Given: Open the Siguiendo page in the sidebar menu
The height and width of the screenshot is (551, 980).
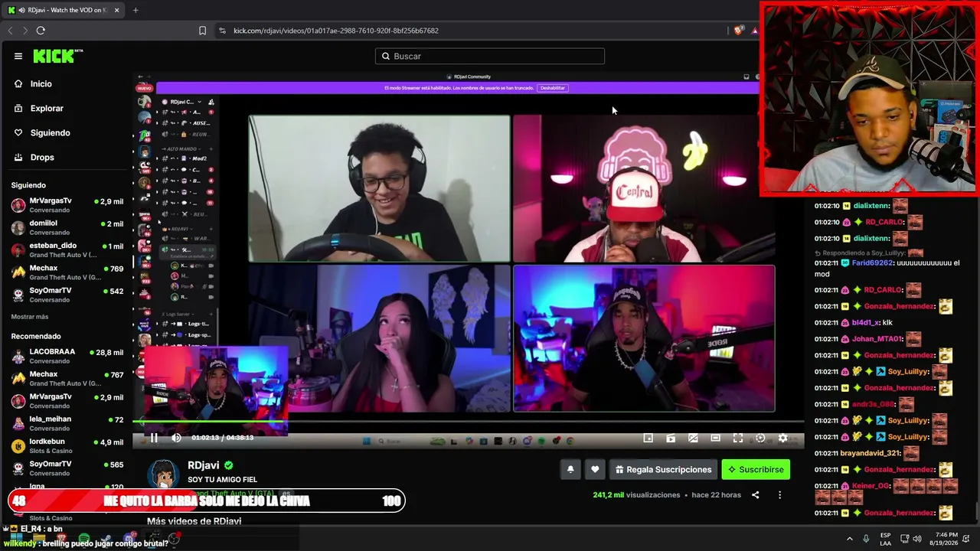Looking at the screenshot, I should pos(50,132).
